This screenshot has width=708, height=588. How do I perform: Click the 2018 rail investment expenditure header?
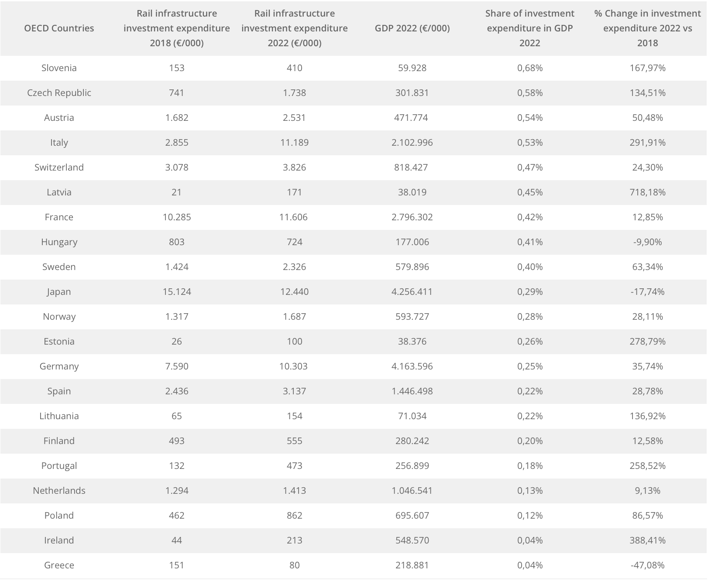(177, 28)
